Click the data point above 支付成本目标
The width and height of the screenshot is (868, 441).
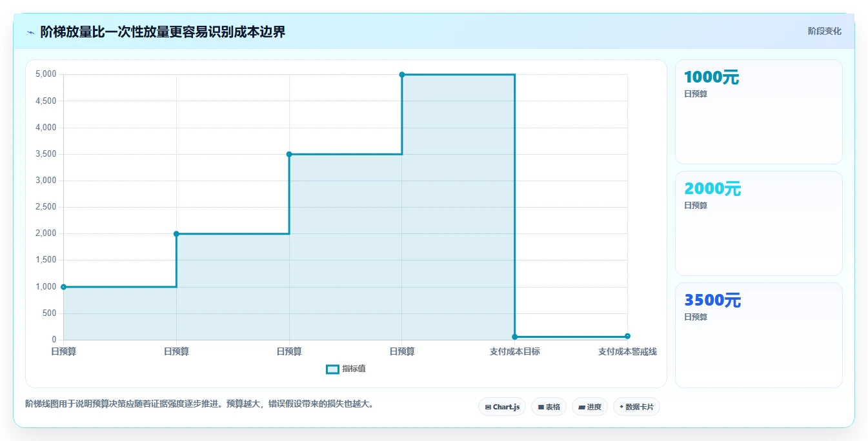click(x=514, y=337)
